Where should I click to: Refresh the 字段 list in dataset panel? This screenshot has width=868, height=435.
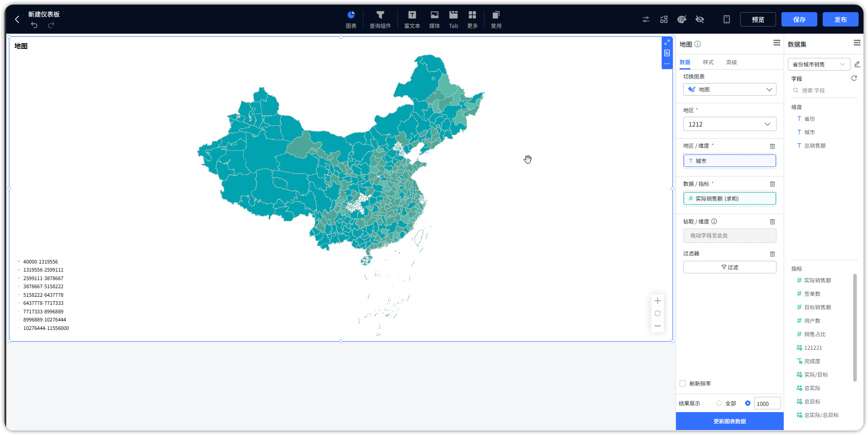(x=854, y=78)
